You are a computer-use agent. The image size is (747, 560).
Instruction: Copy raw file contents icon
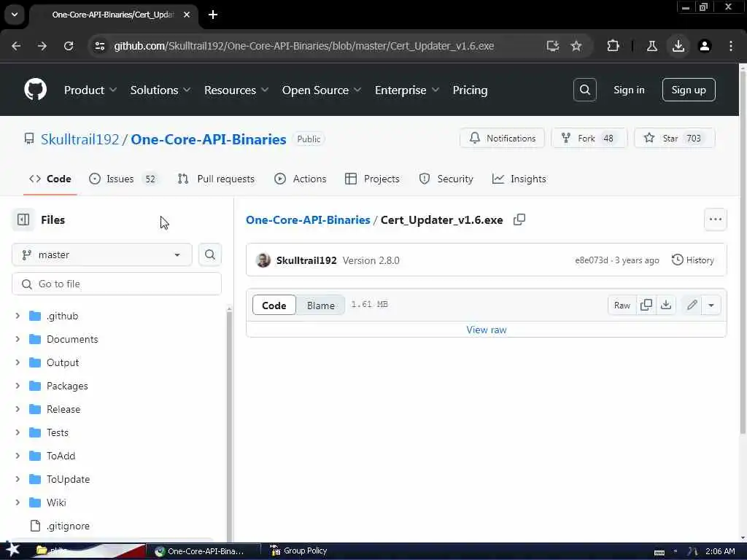pyautogui.click(x=646, y=305)
